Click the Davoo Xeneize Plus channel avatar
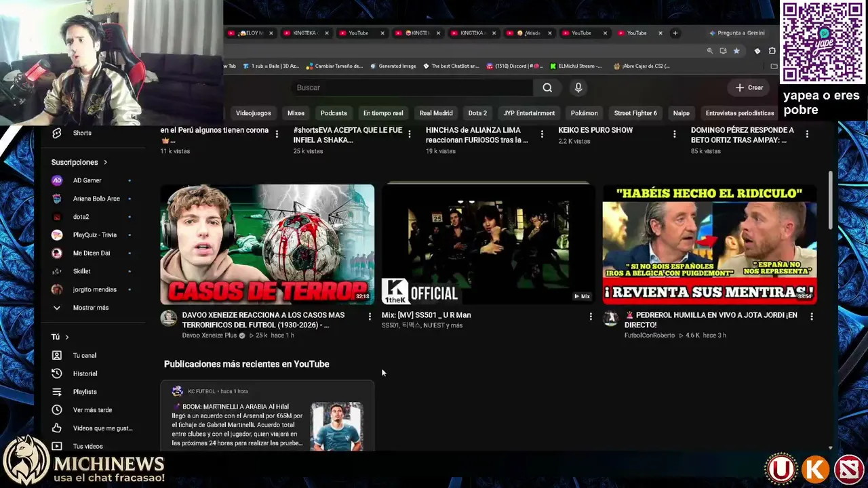The width and height of the screenshot is (868, 488). [x=168, y=319]
